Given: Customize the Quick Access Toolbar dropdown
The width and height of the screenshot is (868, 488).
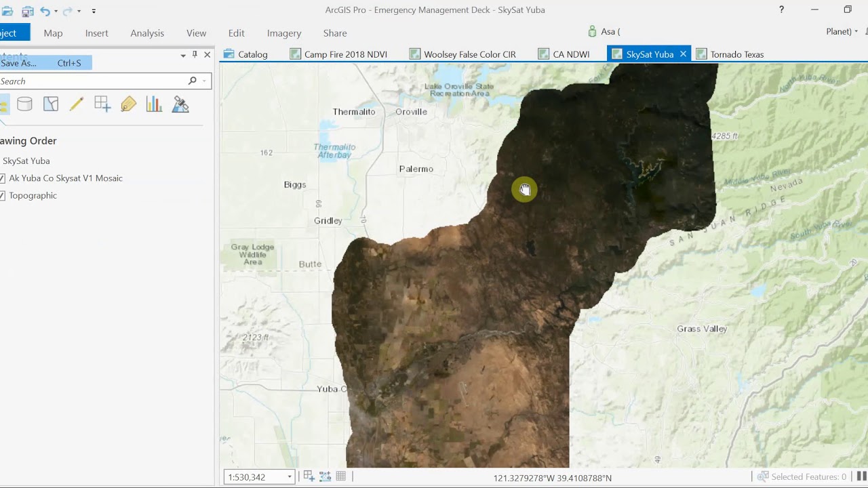Looking at the screenshot, I should [x=94, y=11].
